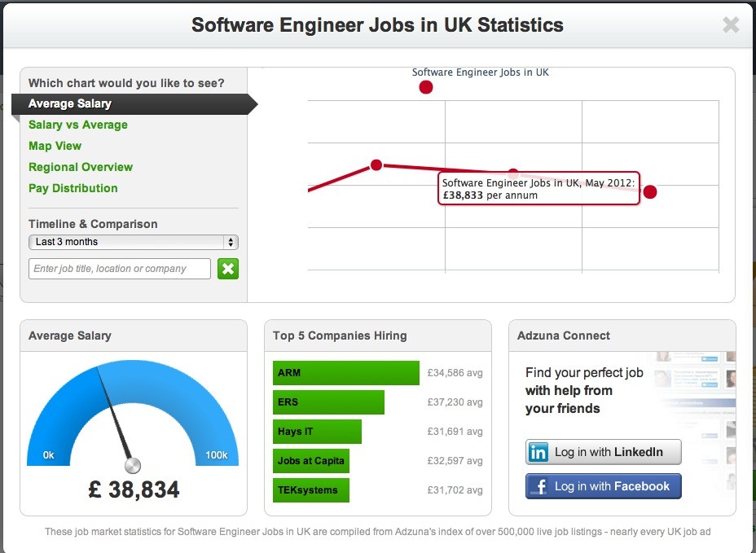Image resolution: width=756 pixels, height=553 pixels.
Task: Click the gauge needle pivot knob
Action: tap(133, 465)
